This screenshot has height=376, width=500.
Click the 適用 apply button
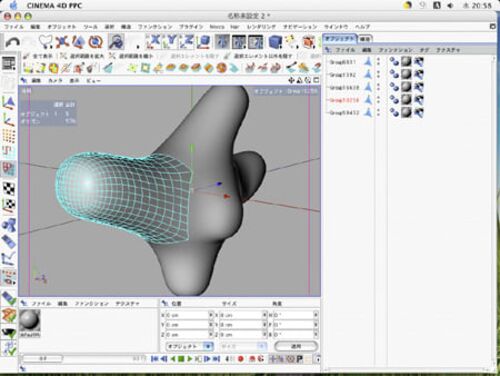[296, 346]
